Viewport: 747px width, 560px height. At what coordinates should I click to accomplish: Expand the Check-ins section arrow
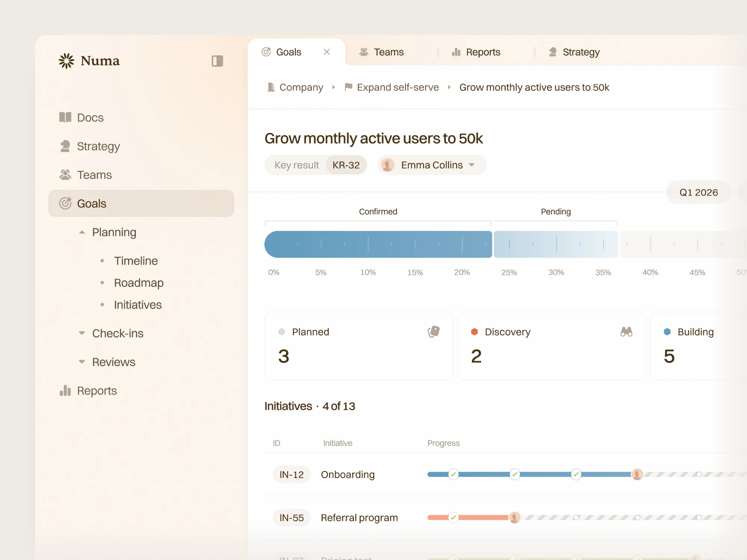point(82,333)
